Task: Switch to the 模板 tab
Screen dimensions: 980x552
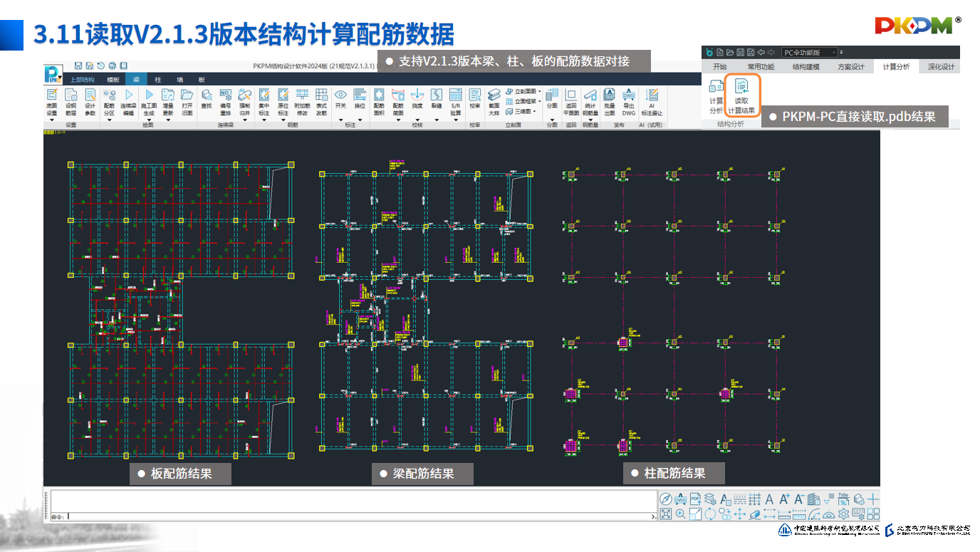Action: (x=113, y=80)
